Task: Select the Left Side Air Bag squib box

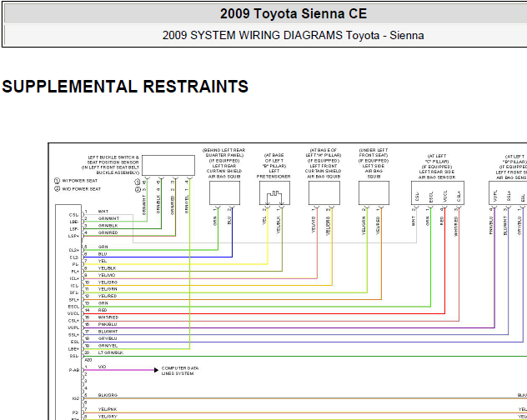Action: (x=374, y=192)
